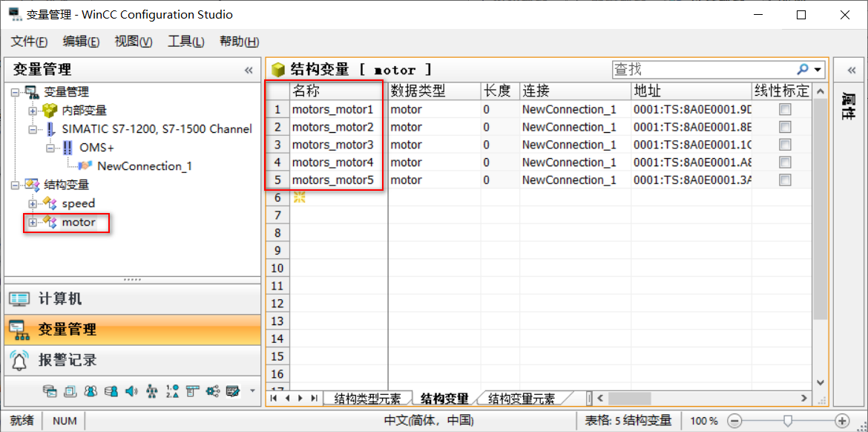Open the 工具(T) menu
The height and width of the screenshot is (432, 868).
point(185,42)
